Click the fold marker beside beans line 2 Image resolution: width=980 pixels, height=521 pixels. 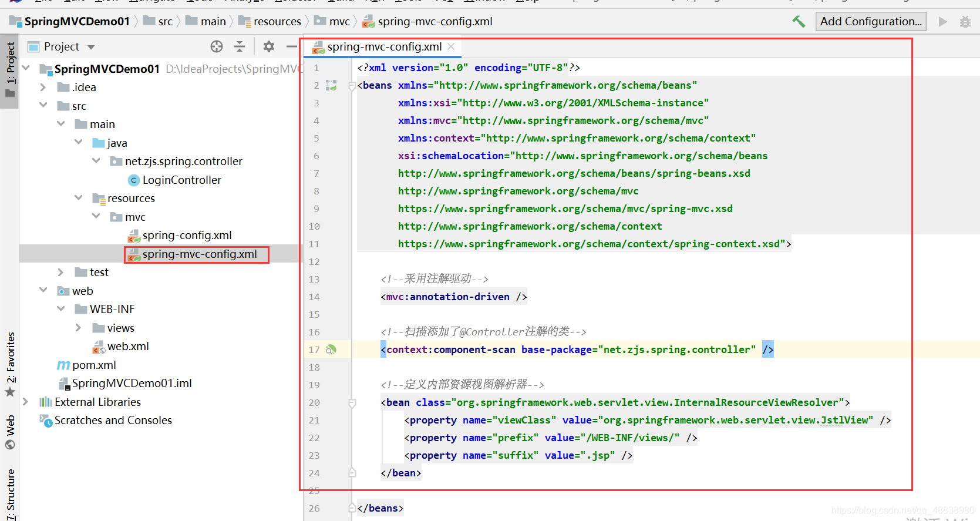[352, 86]
